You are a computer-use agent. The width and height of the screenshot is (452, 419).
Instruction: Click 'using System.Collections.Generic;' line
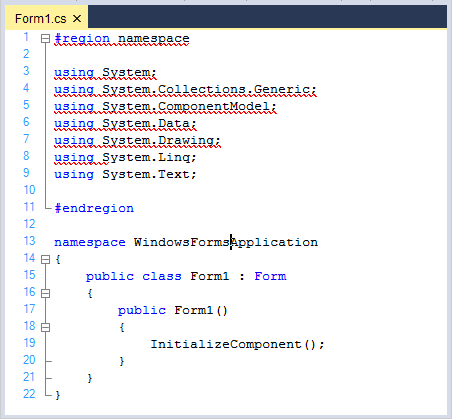click(185, 89)
